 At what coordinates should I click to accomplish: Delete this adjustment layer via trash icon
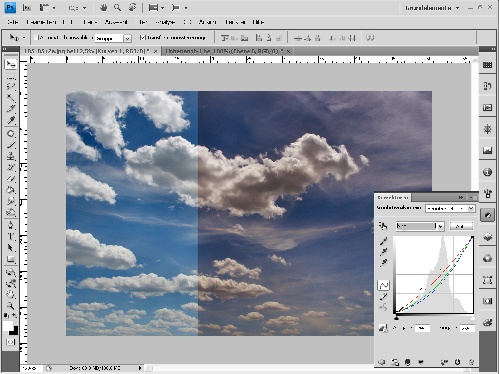tap(471, 362)
